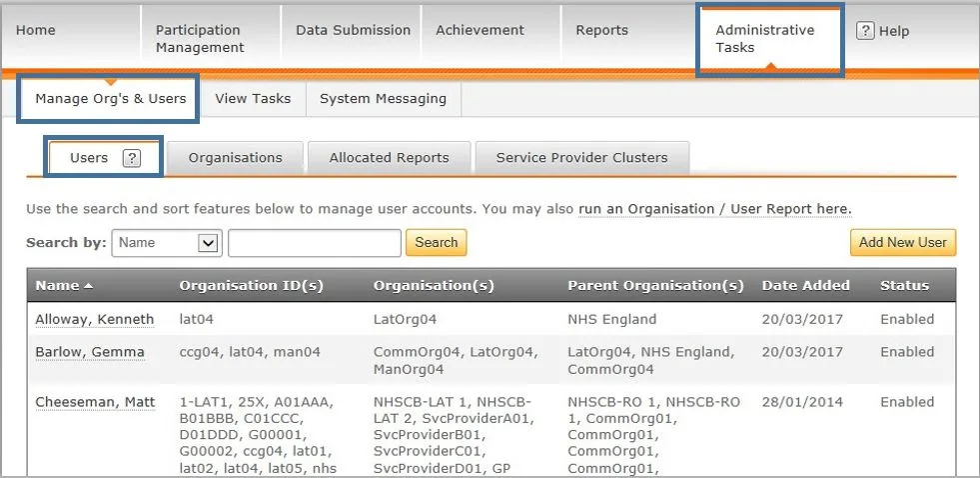Open the Service Provider Clusters tab
The image size is (980, 478).
581,158
